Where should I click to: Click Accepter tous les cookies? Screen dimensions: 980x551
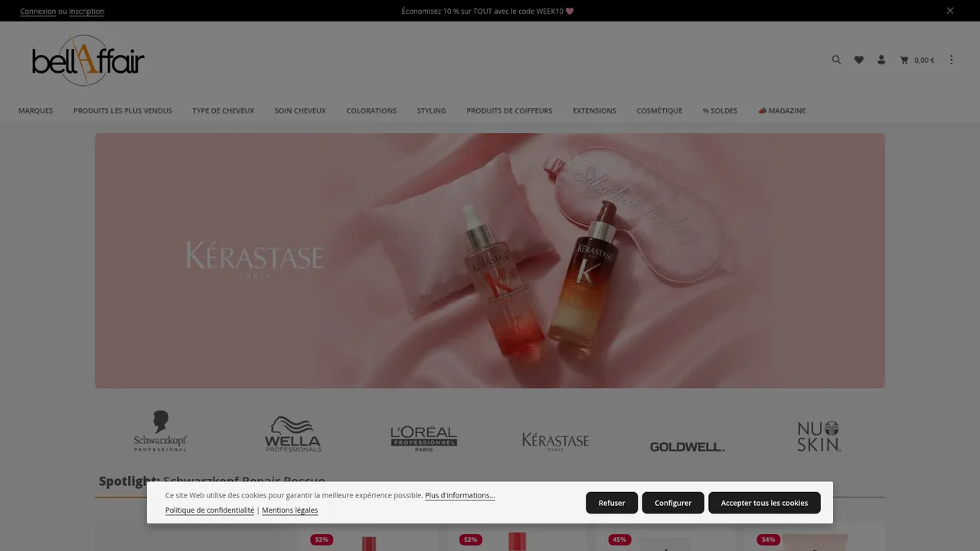(764, 503)
